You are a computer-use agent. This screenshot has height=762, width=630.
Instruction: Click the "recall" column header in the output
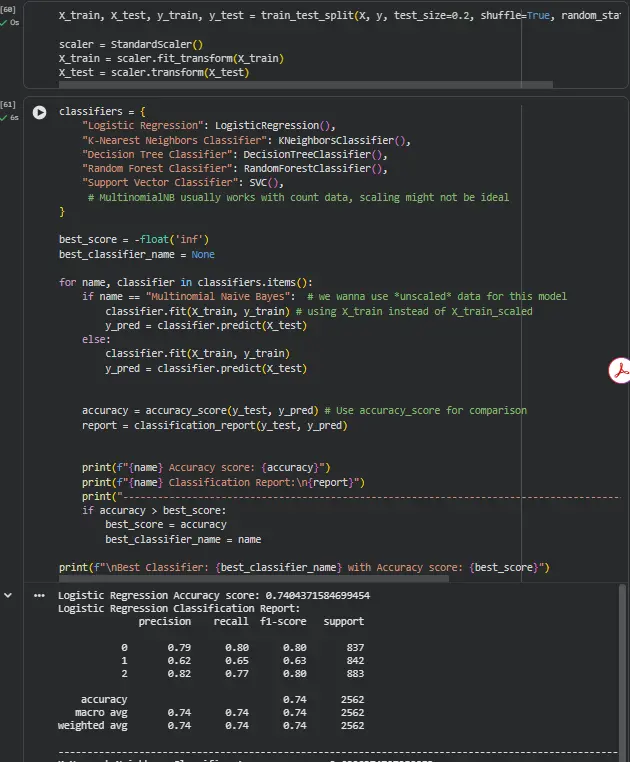231,622
